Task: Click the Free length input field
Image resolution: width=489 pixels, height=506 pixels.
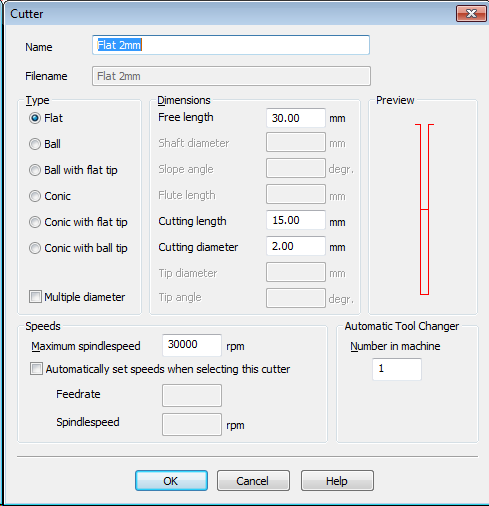Action: [296, 118]
